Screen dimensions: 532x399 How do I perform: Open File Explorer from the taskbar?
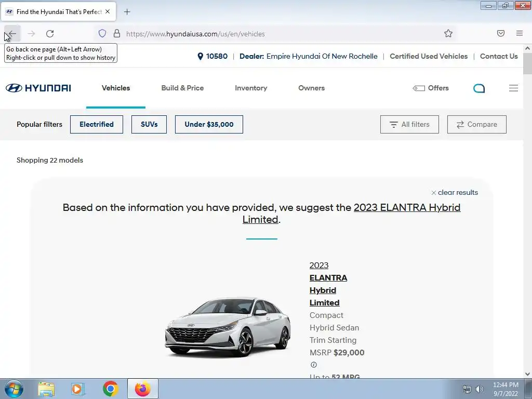(x=46, y=389)
